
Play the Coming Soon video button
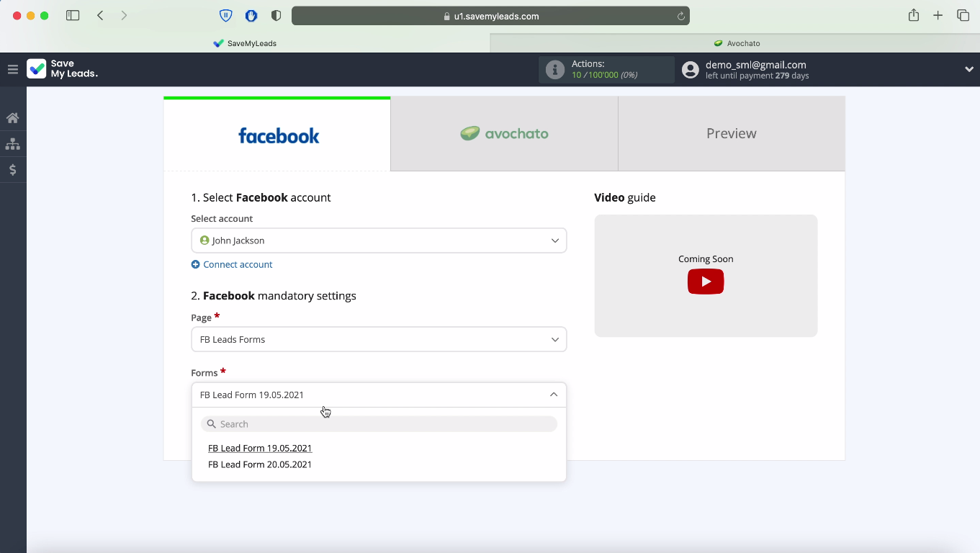[x=706, y=282]
